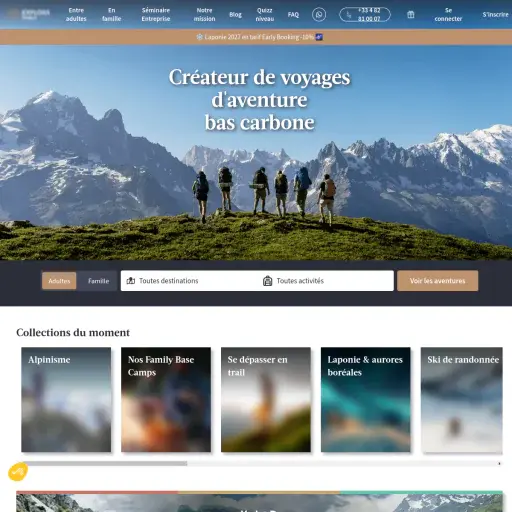
Task: Open the Laponie & aurores boréales card
Action: pos(366,399)
